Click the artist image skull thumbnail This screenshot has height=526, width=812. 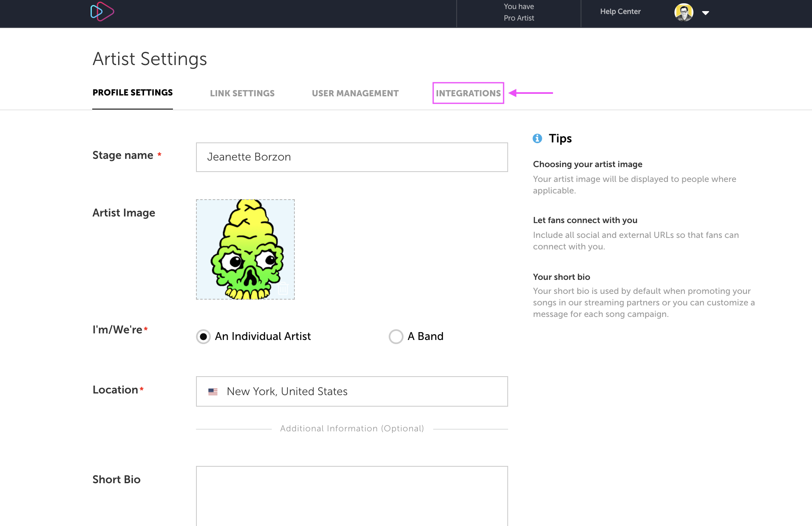coord(245,249)
